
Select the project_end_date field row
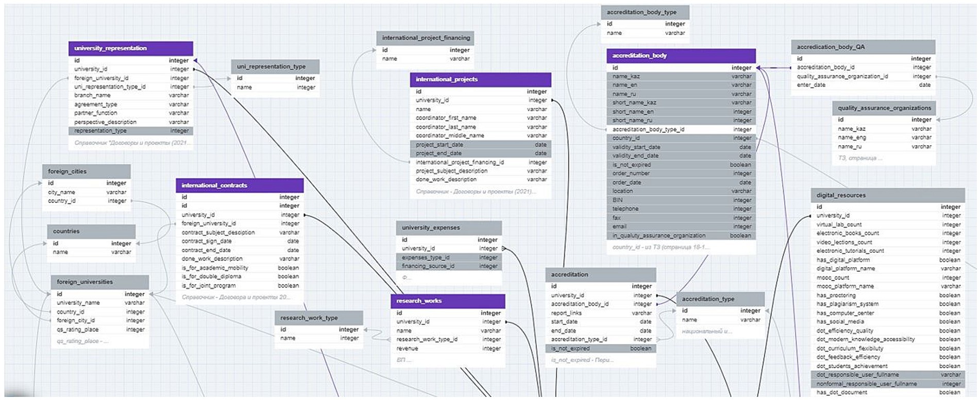coord(481,153)
